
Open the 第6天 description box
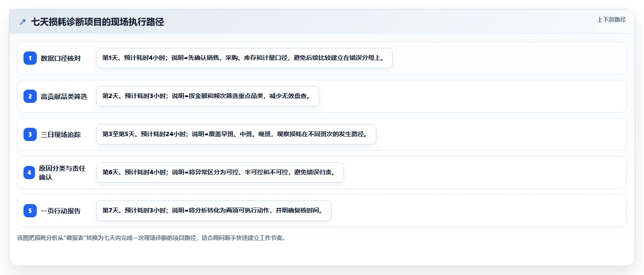tap(220, 173)
